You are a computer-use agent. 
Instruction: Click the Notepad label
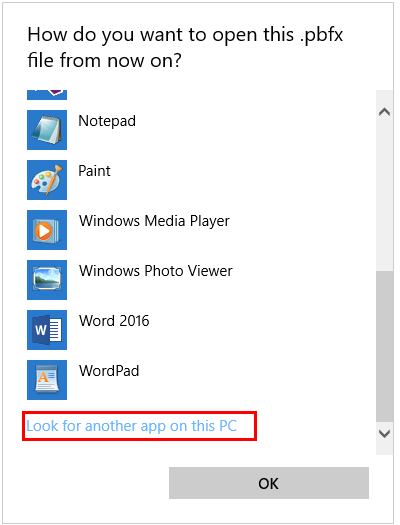(107, 121)
